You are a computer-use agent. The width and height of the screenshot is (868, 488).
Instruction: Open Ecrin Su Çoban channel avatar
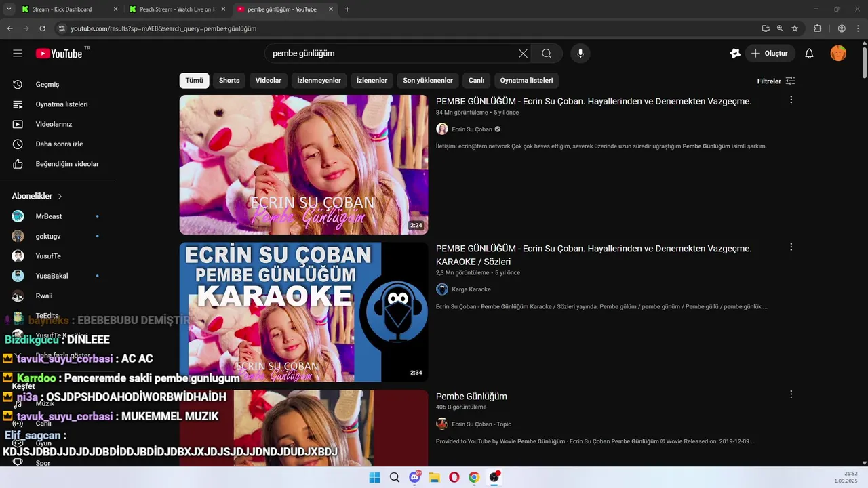pyautogui.click(x=442, y=129)
